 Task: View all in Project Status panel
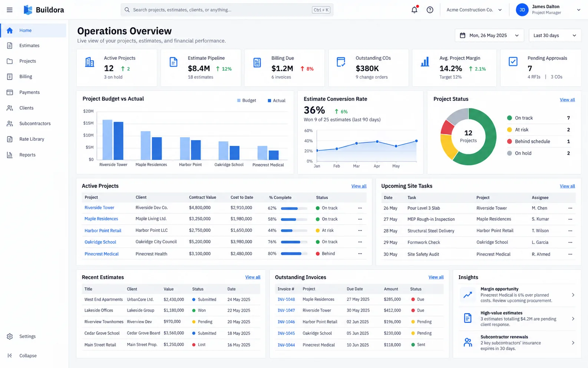[567, 100]
